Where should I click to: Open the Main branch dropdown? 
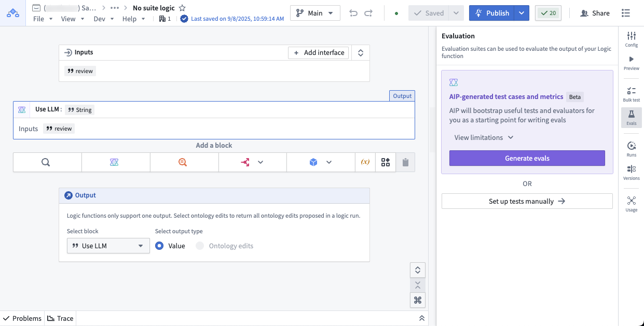pos(315,13)
